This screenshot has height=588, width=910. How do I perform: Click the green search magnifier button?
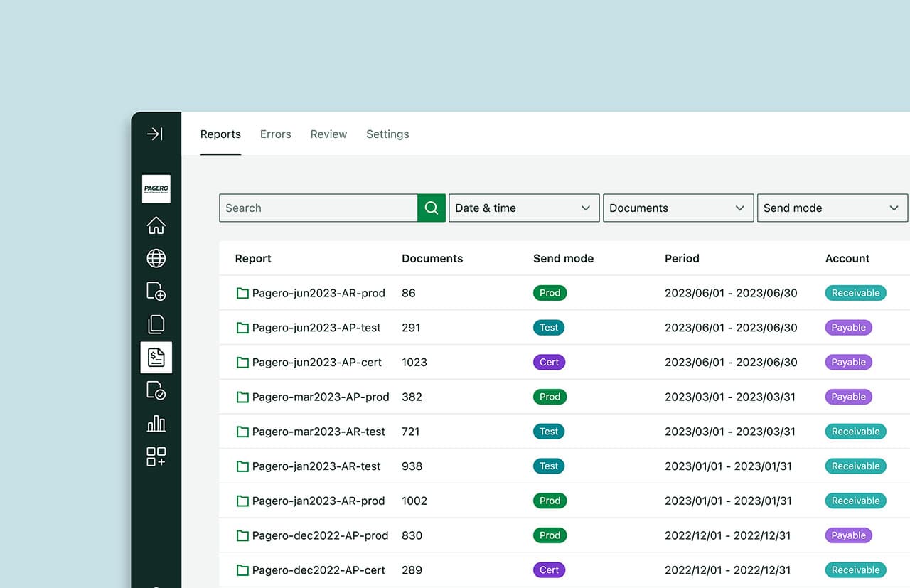(432, 208)
